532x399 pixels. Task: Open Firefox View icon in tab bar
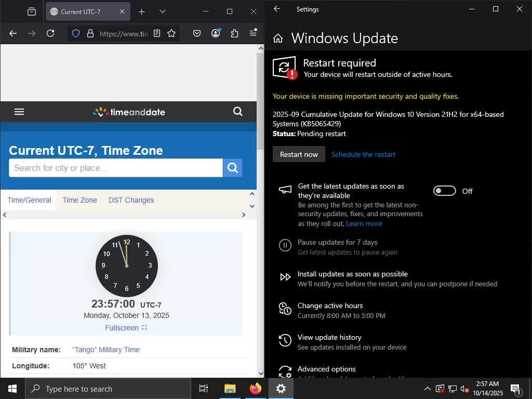(32, 11)
